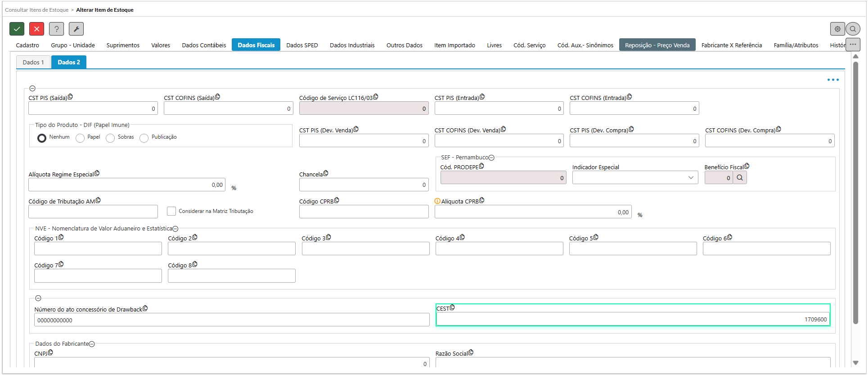The width and height of the screenshot is (868, 375).
Task: Click the scroll up arrow at top right
Action: [x=856, y=57]
